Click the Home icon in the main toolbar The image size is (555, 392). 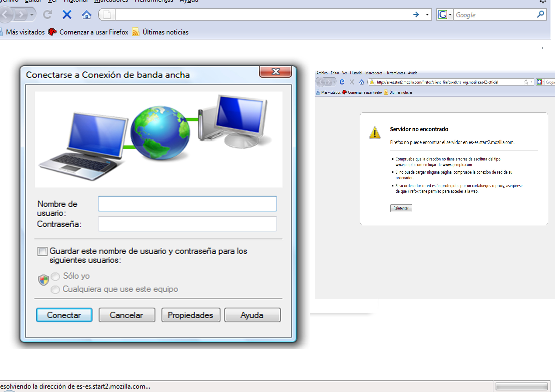(x=86, y=15)
